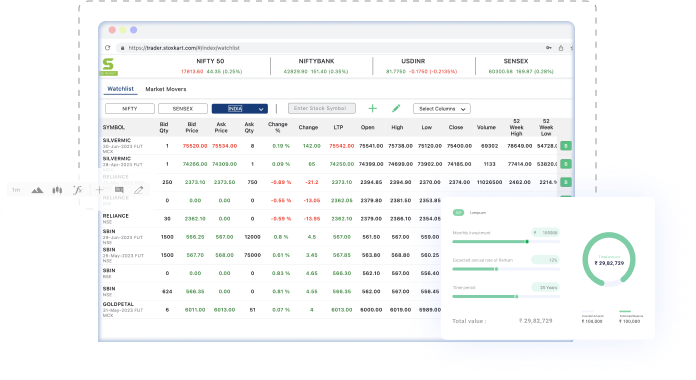
Task: Click the SYMBOL column header
Action: tap(114, 127)
